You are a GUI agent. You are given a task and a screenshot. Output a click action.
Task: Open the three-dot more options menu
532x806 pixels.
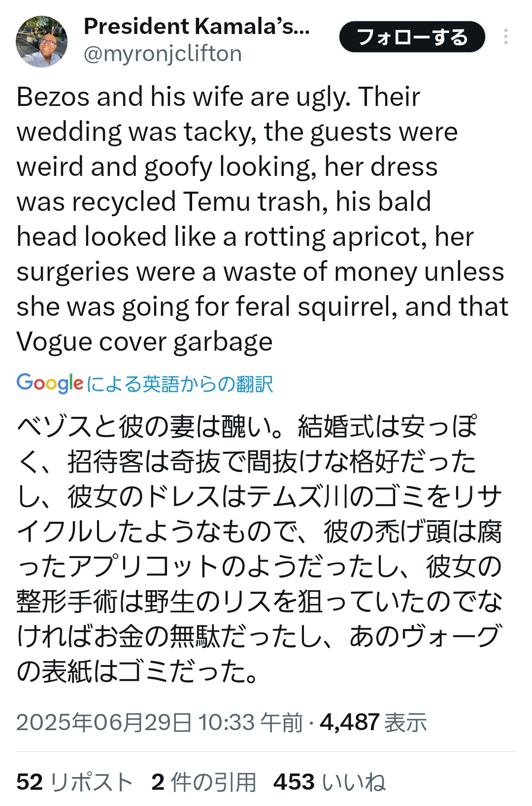tap(505, 37)
